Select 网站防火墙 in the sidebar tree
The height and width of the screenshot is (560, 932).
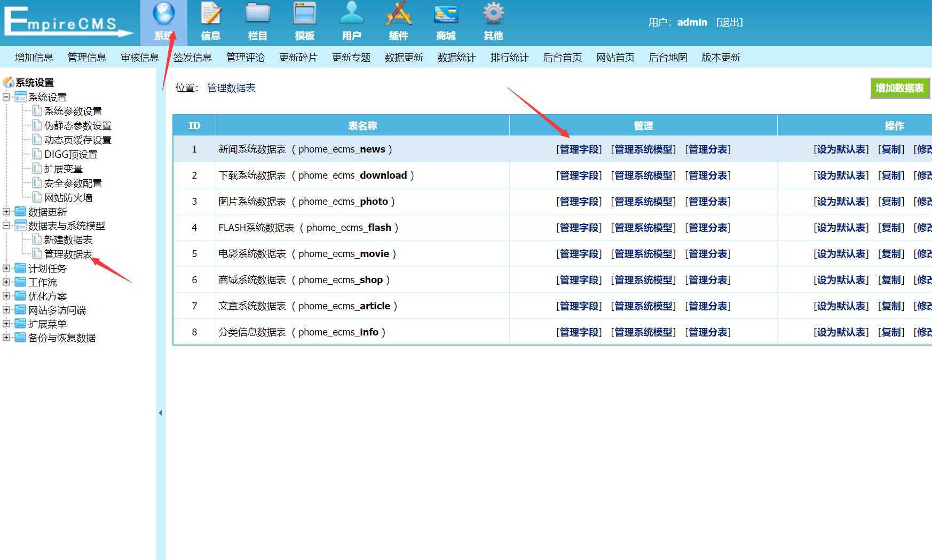[68, 197]
